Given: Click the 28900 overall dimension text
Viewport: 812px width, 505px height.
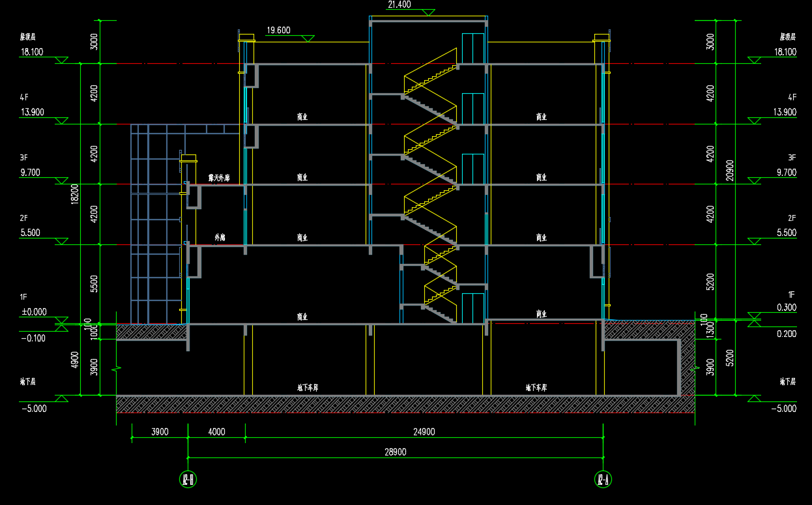Looking at the screenshot, I should (396, 452).
